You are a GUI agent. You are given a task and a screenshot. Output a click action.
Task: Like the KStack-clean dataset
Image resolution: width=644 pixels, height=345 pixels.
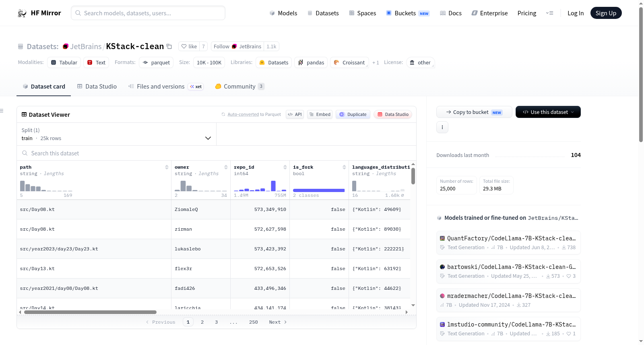coord(189,46)
